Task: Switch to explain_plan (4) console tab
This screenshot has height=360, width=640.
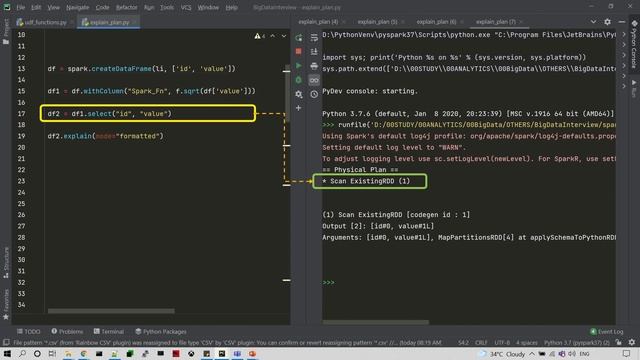Action: [x=318, y=22]
